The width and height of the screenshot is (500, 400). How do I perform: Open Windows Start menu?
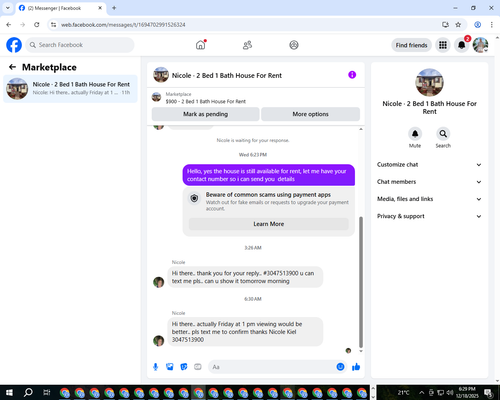click(x=9, y=392)
